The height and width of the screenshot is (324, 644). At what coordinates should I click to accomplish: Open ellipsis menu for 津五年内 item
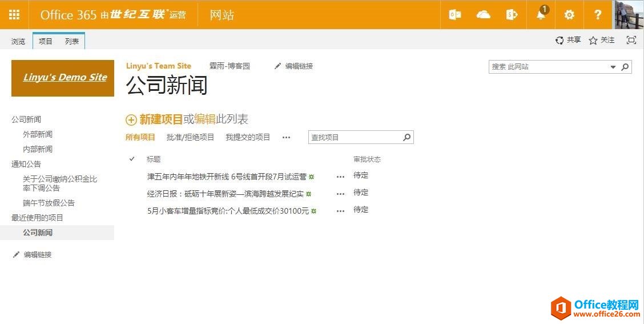340,177
